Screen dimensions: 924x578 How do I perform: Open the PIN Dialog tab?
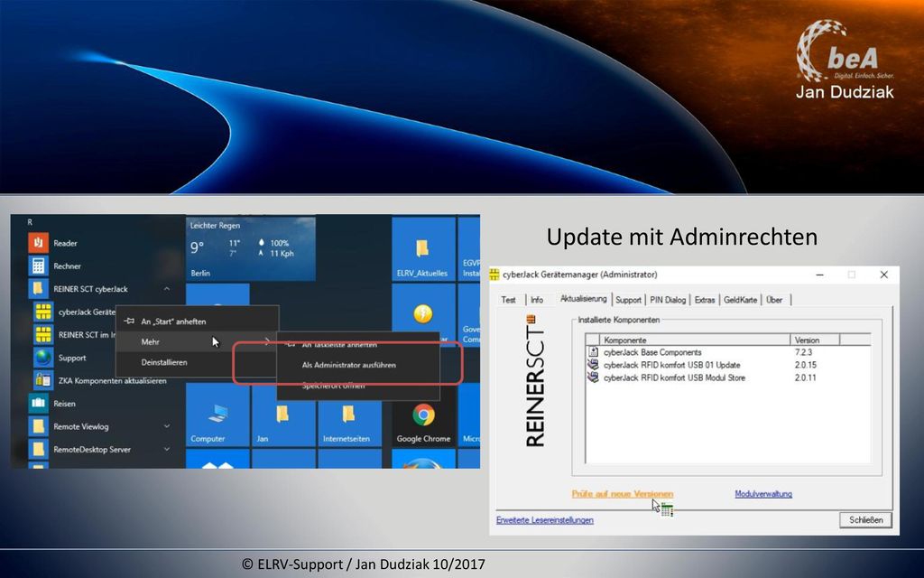[668, 300]
